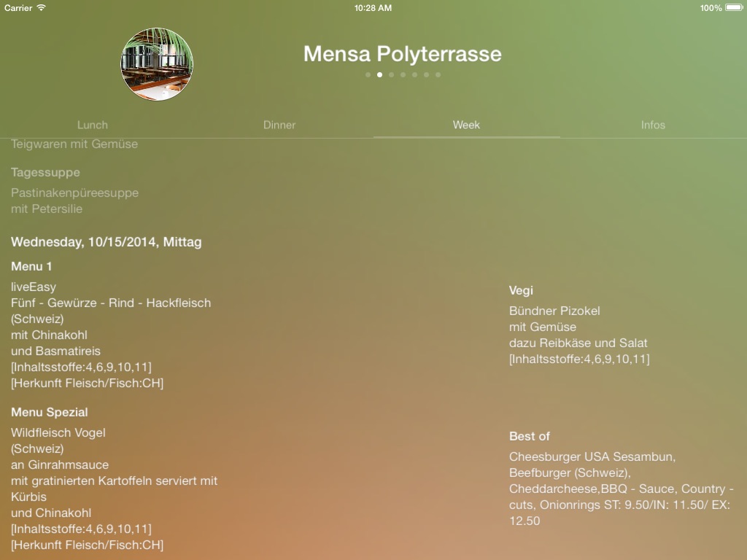The width and height of the screenshot is (747, 560).
Task: Select the Bündner Pizokel line
Action: (554, 311)
